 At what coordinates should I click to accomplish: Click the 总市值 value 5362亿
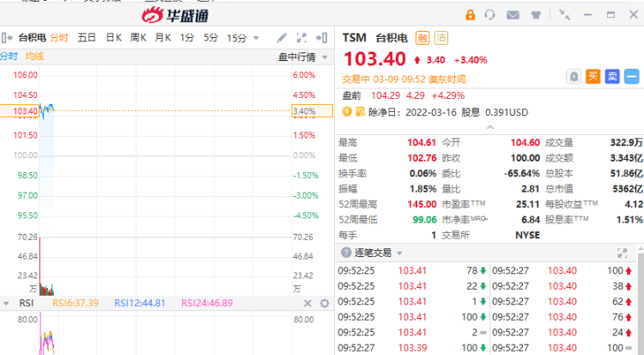tap(628, 189)
